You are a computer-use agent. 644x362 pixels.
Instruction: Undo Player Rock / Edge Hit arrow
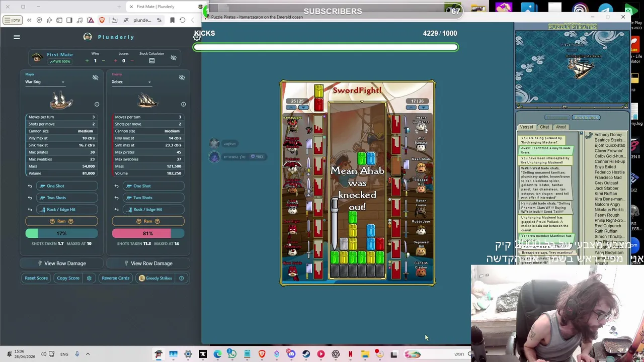[x=30, y=209]
